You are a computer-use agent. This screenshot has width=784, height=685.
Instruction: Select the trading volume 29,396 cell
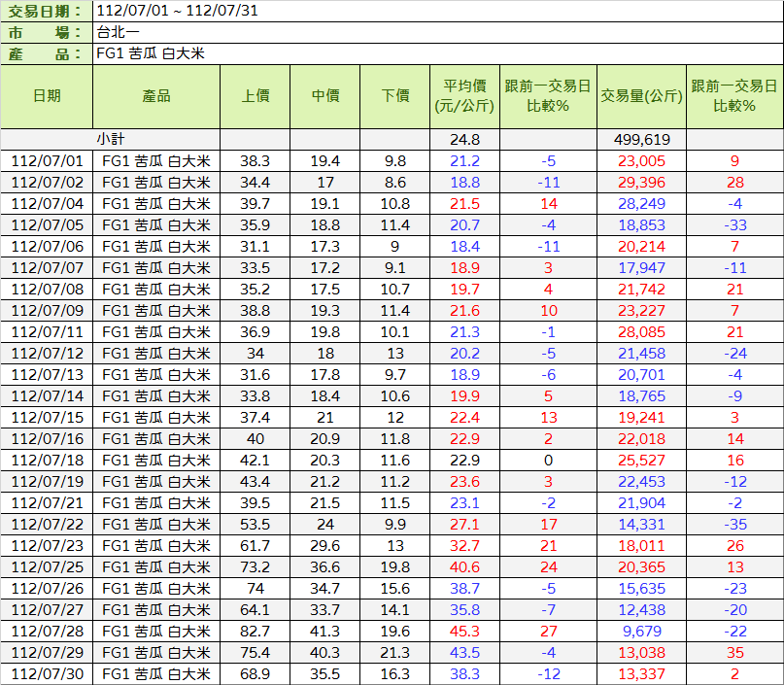(x=641, y=182)
